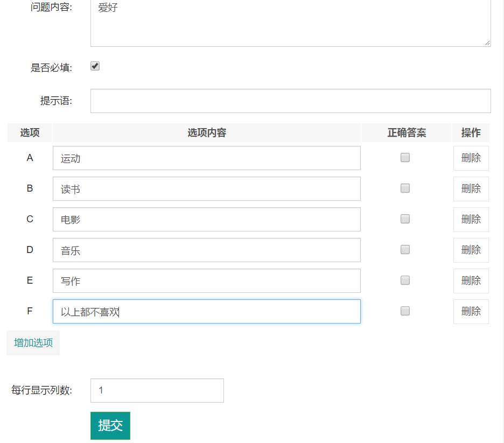
Task: Check correct answer box for option B
Action: (405, 188)
